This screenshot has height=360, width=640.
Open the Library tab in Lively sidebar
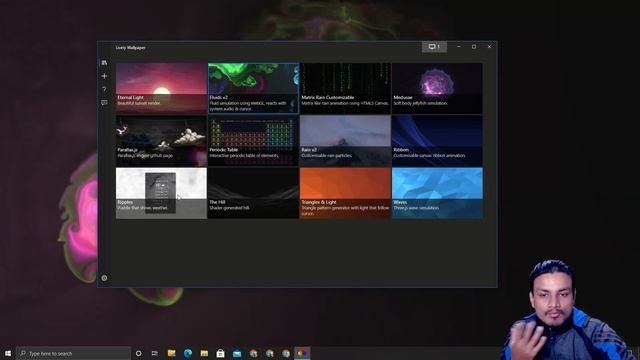[x=104, y=63]
